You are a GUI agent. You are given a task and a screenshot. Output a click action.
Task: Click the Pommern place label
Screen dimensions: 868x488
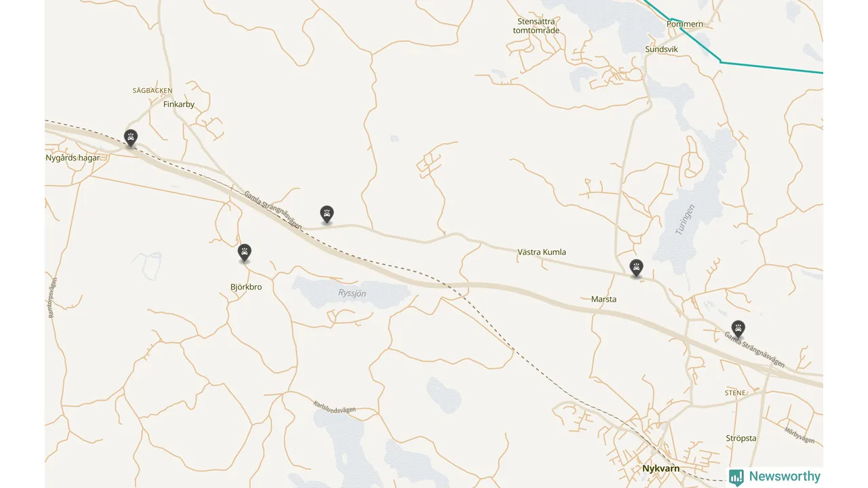pyautogui.click(x=685, y=24)
